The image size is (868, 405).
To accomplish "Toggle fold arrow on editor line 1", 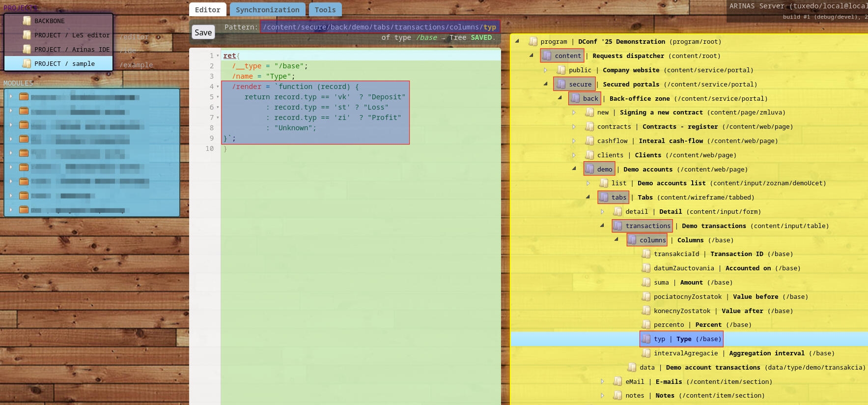I will click(x=218, y=56).
